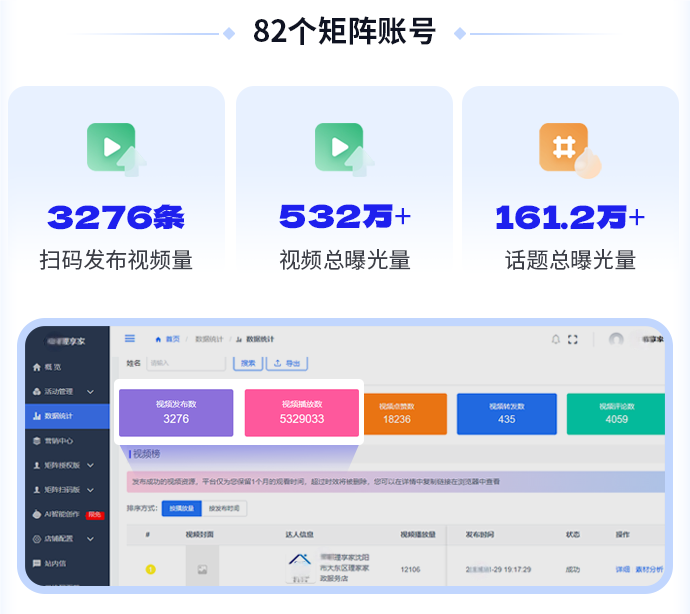The width and height of the screenshot is (690, 614).
Task: Click the 搜索 button
Action: tap(248, 363)
